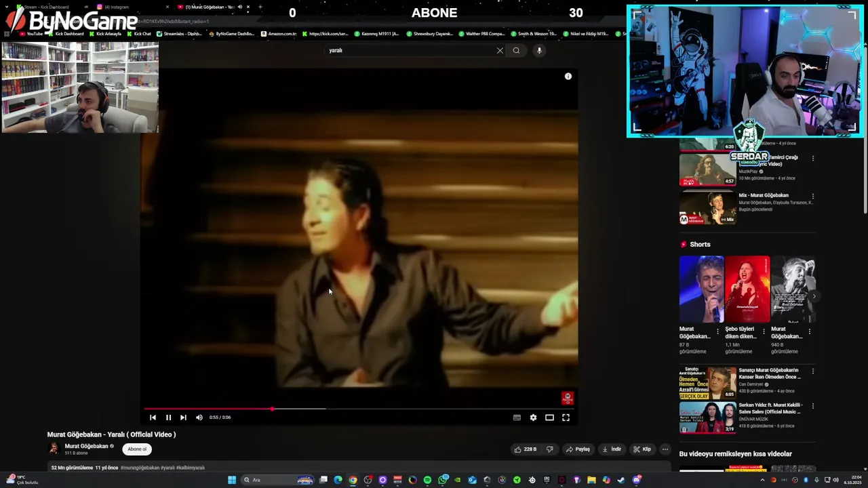
Task: Open File Explorer from taskbar
Action: click(x=591, y=480)
